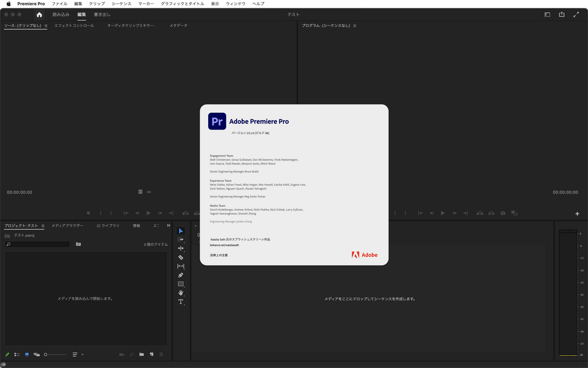Switch Project panel to List View
Viewport: 588px width, 368px height.
[x=17, y=354]
